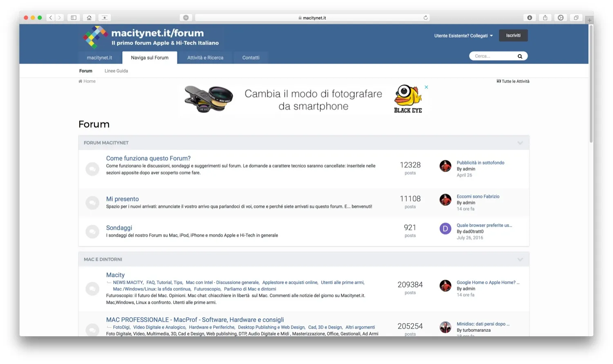Close the Black Eye ad banner
613x364 pixels.
point(426,87)
